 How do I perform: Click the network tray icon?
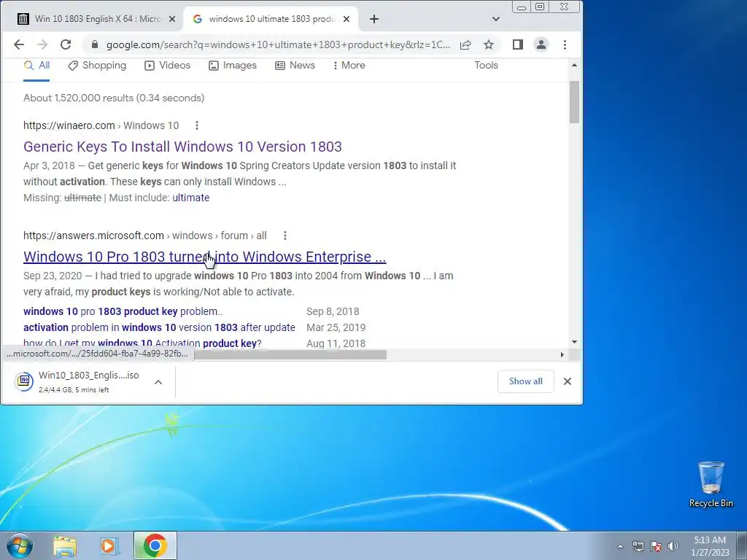tap(638, 546)
